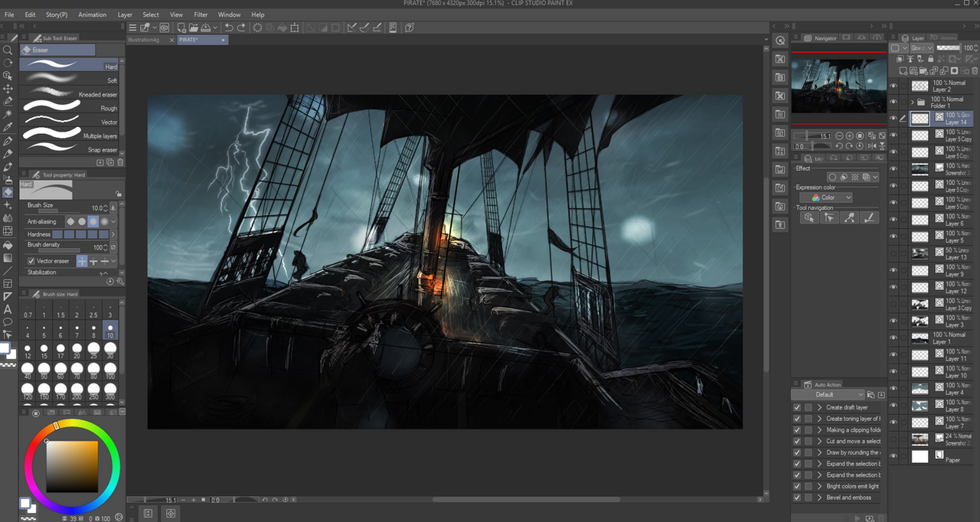Select the Auto select magic wand tool

(8, 113)
